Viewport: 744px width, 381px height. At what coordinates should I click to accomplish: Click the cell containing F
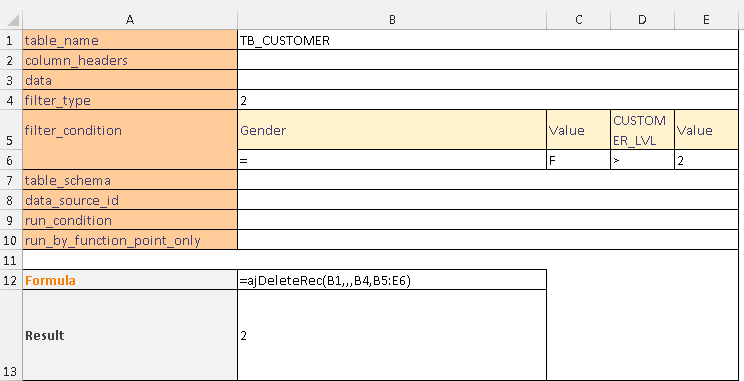(578, 159)
